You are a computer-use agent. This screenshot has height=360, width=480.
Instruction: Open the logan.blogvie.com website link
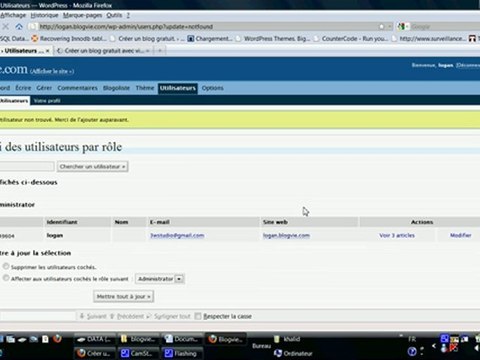point(286,235)
